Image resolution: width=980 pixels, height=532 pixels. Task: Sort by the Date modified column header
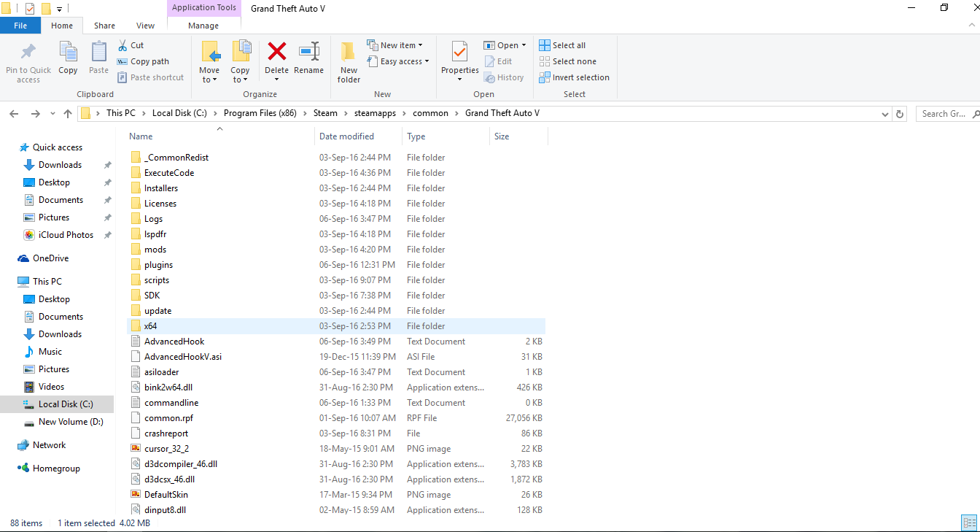click(358, 136)
